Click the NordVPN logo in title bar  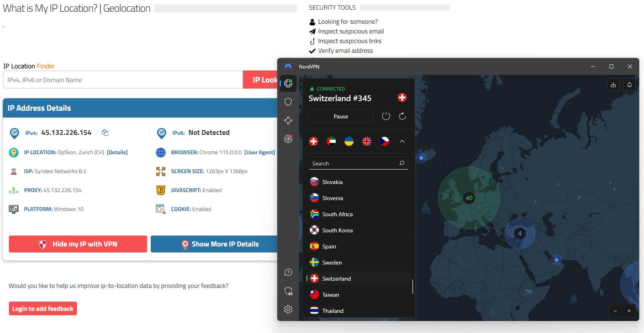pyautogui.click(x=288, y=66)
